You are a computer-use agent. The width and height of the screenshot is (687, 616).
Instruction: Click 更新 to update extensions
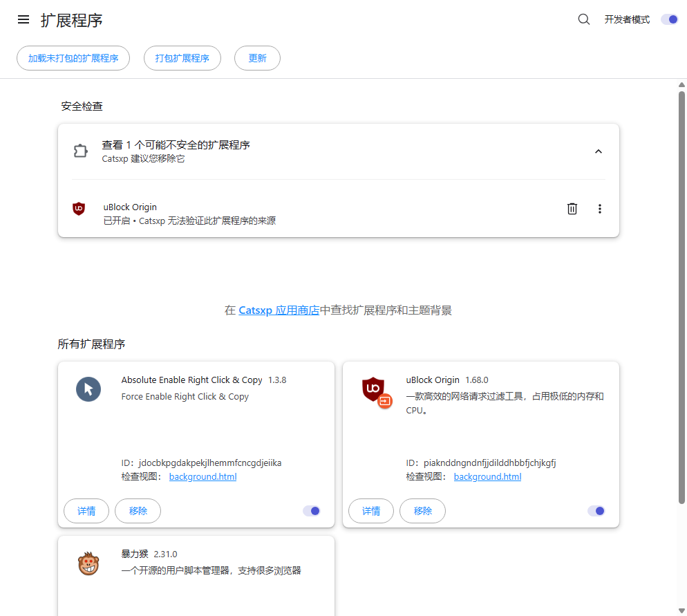point(257,58)
